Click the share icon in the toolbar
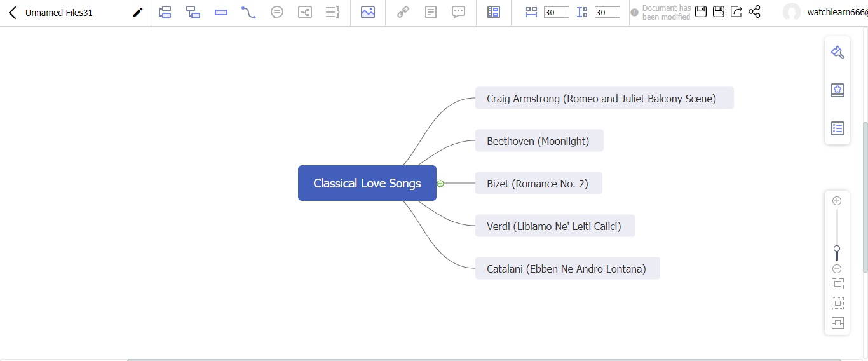The height and width of the screenshot is (361, 868). coord(754,11)
